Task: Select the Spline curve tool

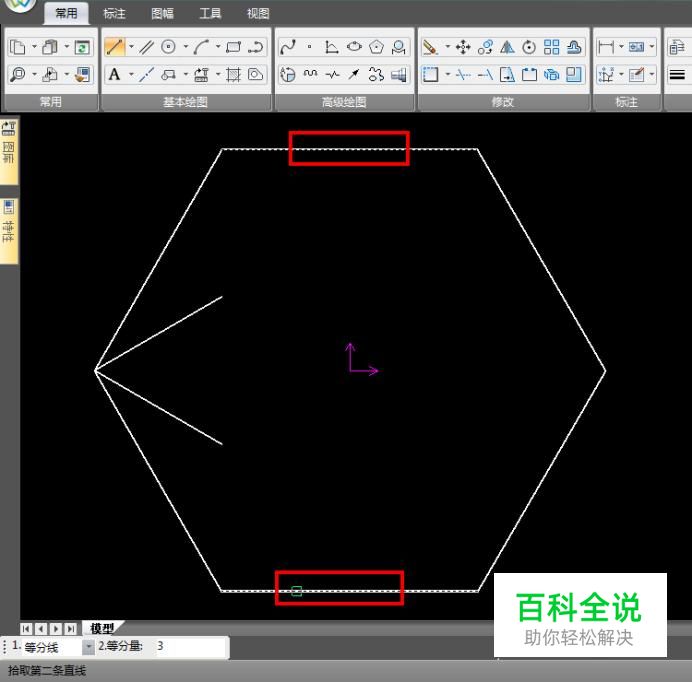Action: pyautogui.click(x=288, y=47)
